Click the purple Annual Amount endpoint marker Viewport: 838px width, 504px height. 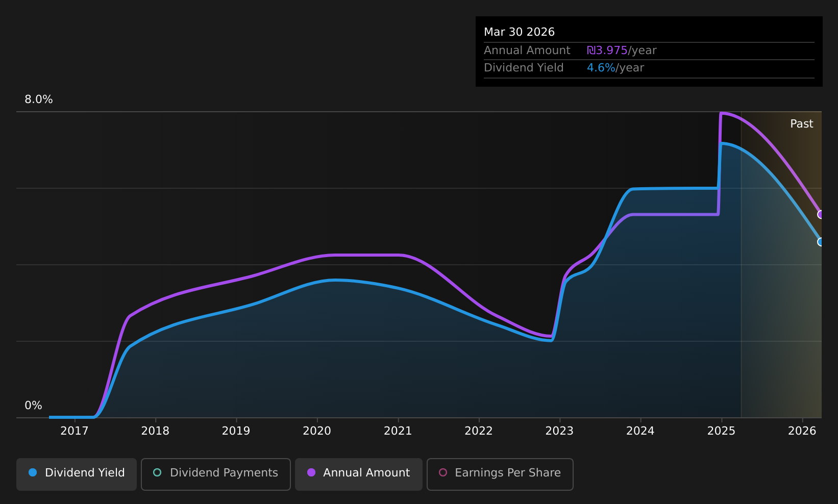[821, 214]
